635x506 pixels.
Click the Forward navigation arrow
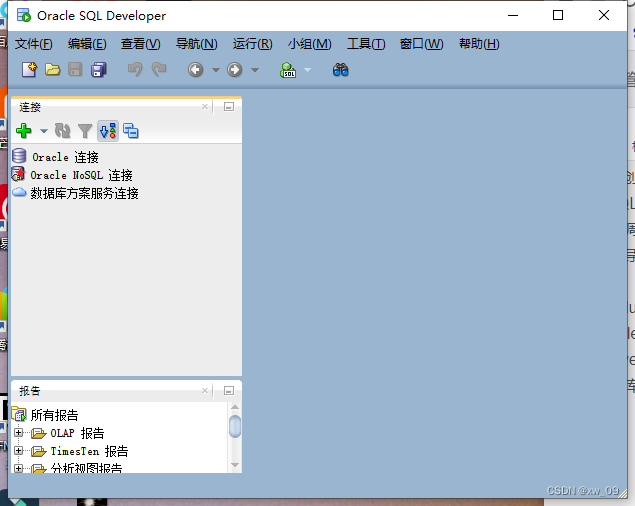pyautogui.click(x=234, y=70)
